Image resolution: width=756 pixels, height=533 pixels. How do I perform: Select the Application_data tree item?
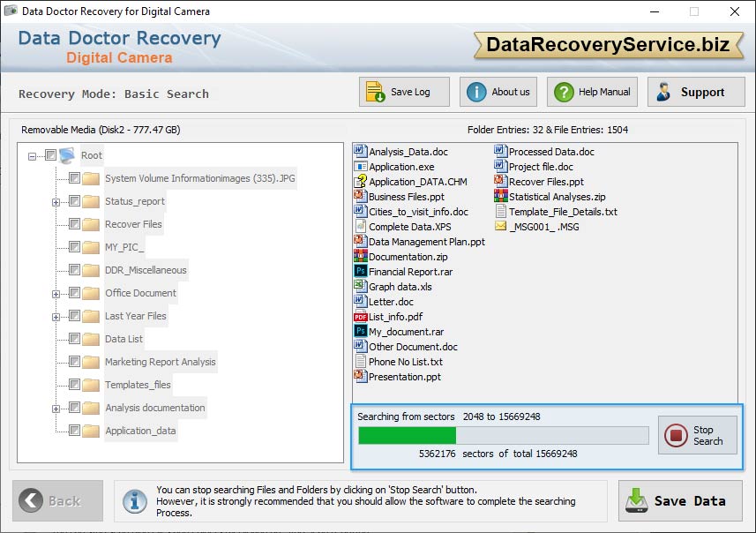(x=140, y=431)
